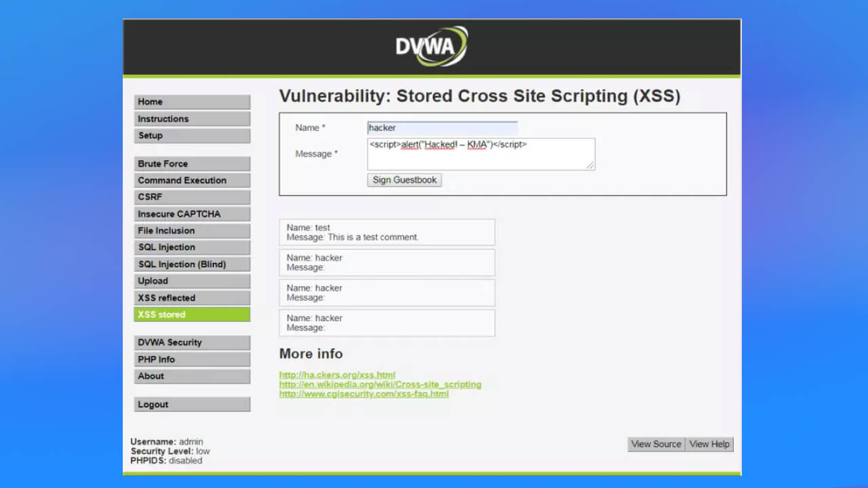Open the Wikipedia Cross-site_scripting link
Screen dimensions: 868x488
(x=380, y=384)
